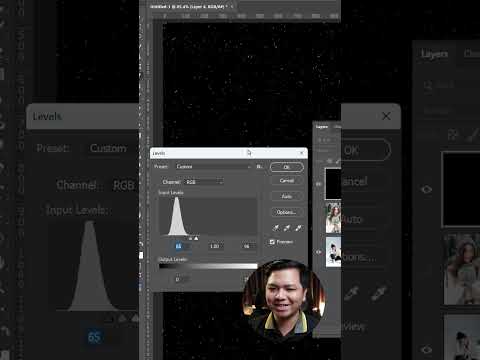480x360 pixels.
Task: Toggle visibility of the bottom photo layer
Action: coord(319,252)
